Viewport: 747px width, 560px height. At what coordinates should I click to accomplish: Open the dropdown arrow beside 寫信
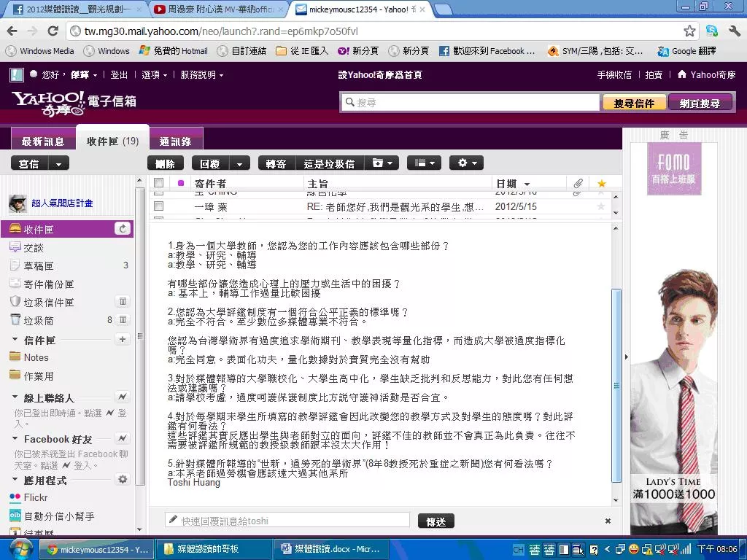[x=58, y=164]
